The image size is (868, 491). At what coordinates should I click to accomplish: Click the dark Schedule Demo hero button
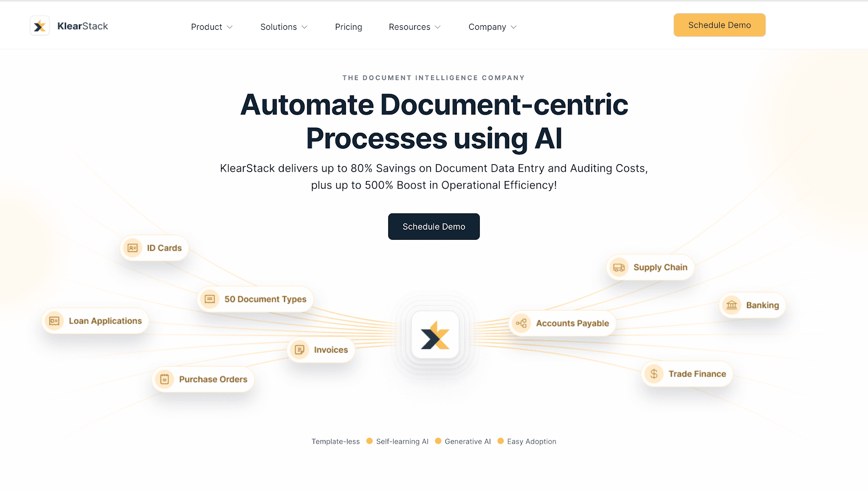pos(434,226)
